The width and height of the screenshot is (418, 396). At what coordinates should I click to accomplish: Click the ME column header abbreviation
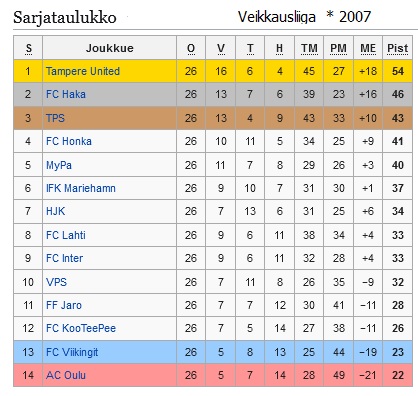click(x=368, y=48)
